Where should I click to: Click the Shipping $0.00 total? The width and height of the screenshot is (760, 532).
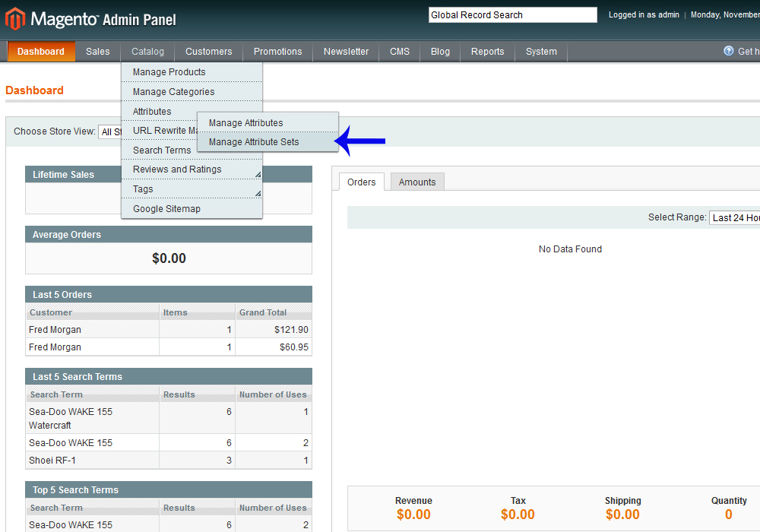tap(623, 514)
